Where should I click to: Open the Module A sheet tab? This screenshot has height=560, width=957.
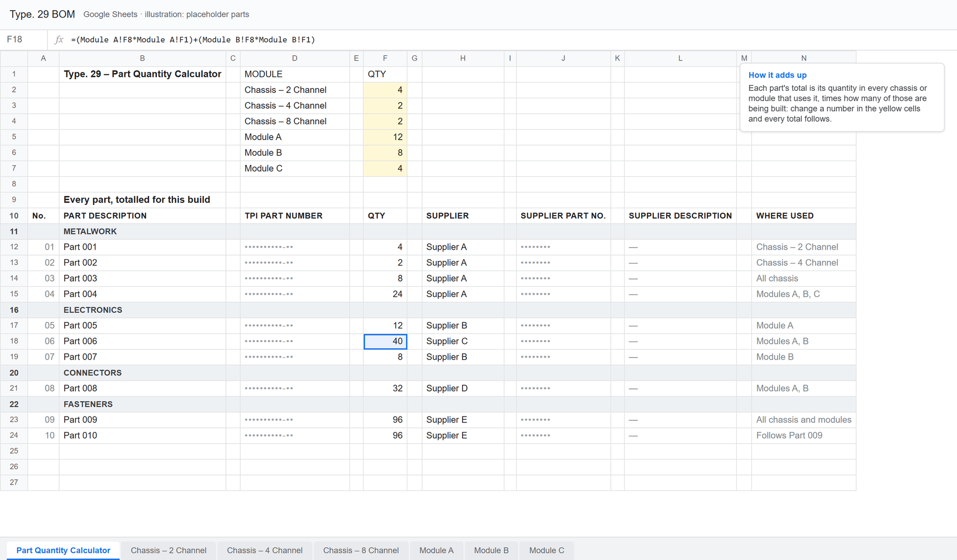pyautogui.click(x=436, y=550)
